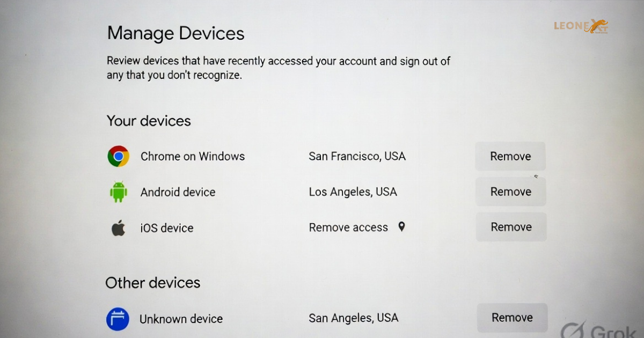Open the Manage Devices heading
The image size is (644, 338).
[175, 33]
